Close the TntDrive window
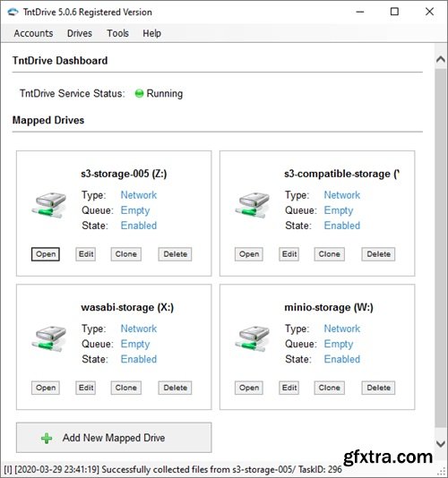This screenshot has height=478, width=448. tap(429, 12)
